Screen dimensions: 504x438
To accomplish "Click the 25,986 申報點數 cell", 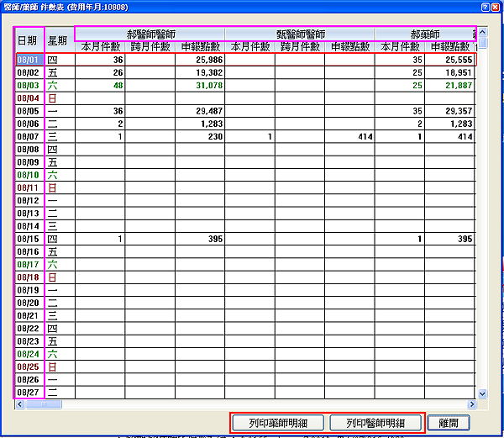I will (199, 61).
